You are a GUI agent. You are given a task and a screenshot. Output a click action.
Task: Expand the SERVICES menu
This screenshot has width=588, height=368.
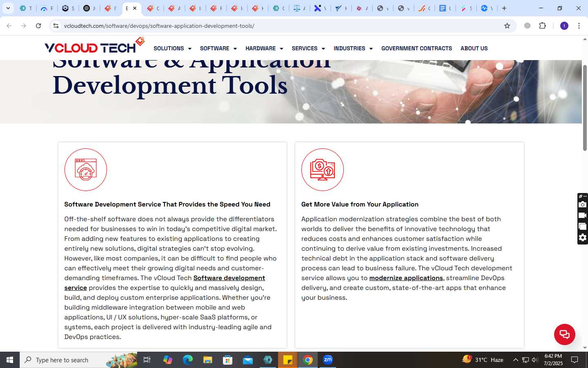pos(308,48)
